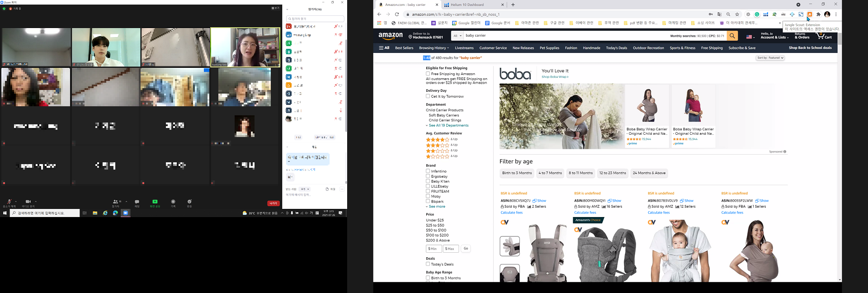This screenshot has width=868, height=293.
Task: Check Free Shipping by Amazon
Action: coord(428,74)
